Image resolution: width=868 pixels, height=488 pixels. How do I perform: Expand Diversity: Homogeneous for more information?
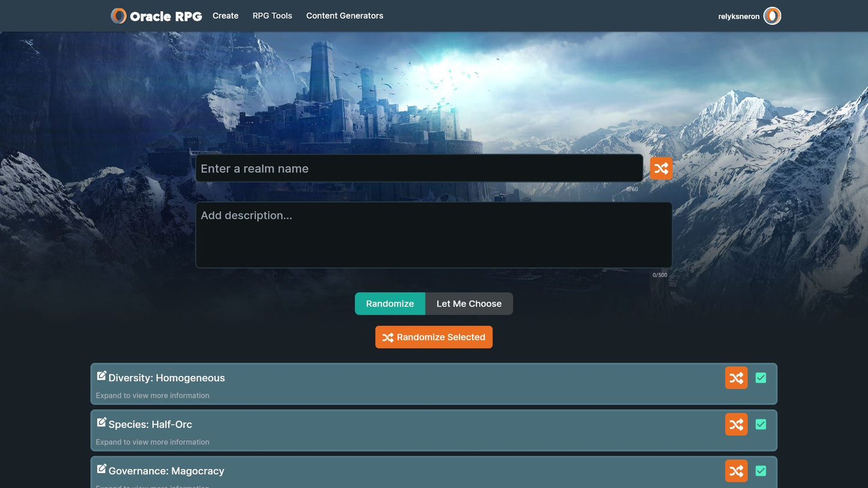tap(153, 396)
